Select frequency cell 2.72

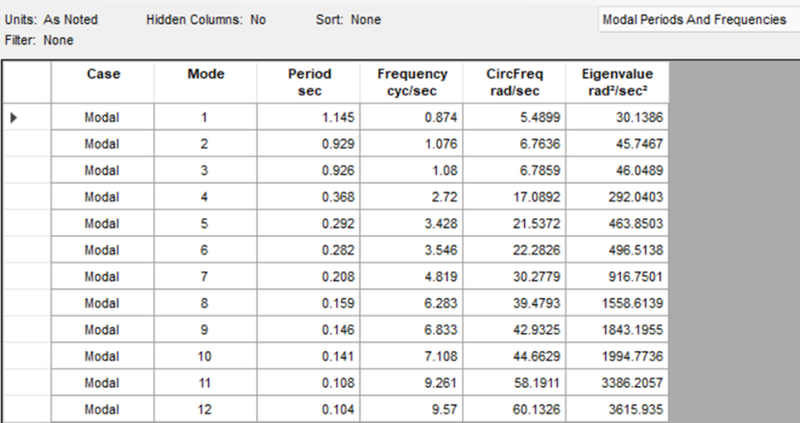(412, 197)
